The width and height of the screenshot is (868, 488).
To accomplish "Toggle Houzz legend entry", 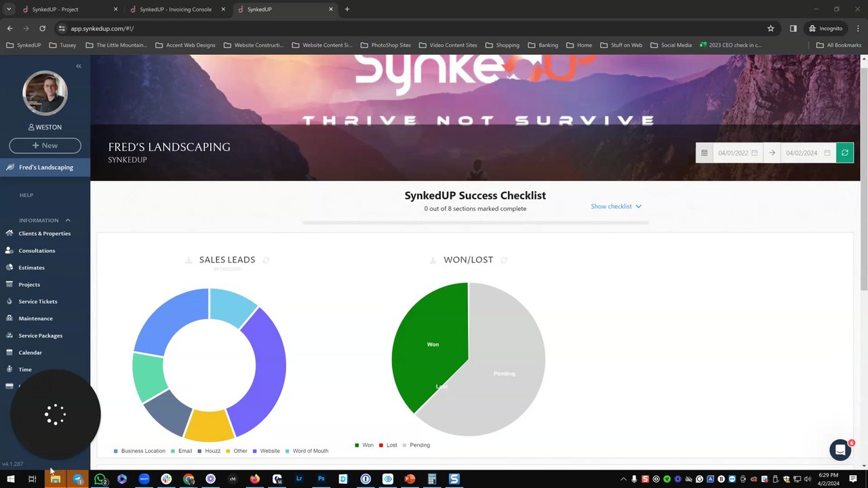I will click(x=208, y=451).
